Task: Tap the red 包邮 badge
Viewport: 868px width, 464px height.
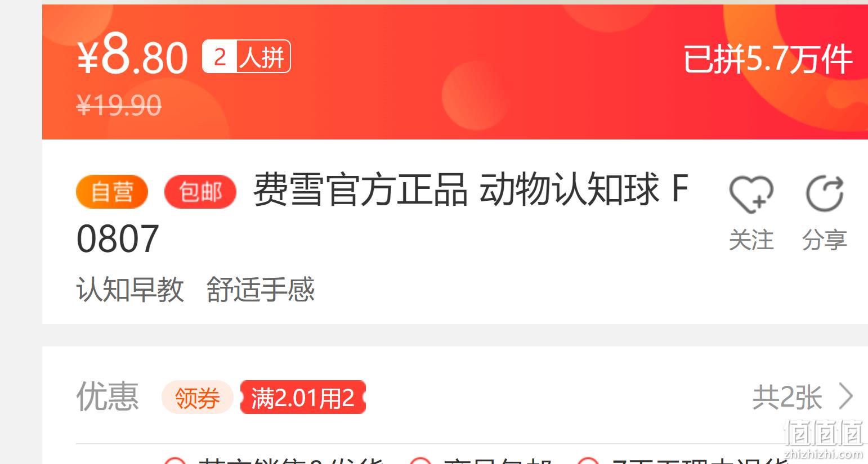Action: pyautogui.click(x=200, y=192)
